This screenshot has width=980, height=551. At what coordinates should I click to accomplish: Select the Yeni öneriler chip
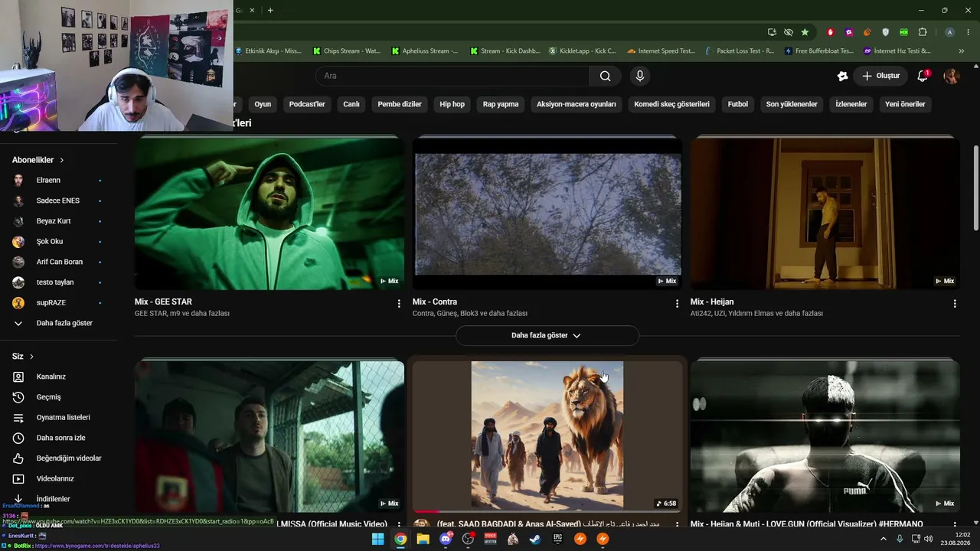tap(905, 104)
